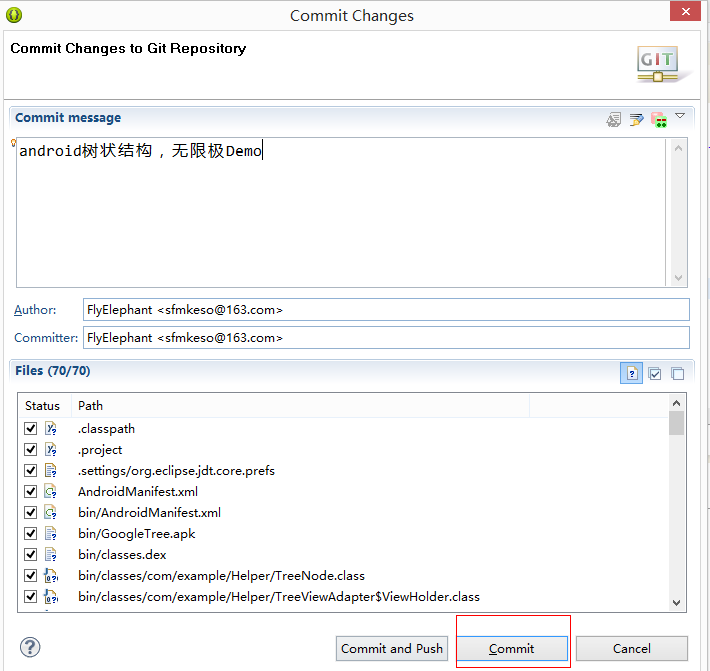
Task: Select the bin/AndroidManifest.xml path text
Action: point(149,513)
